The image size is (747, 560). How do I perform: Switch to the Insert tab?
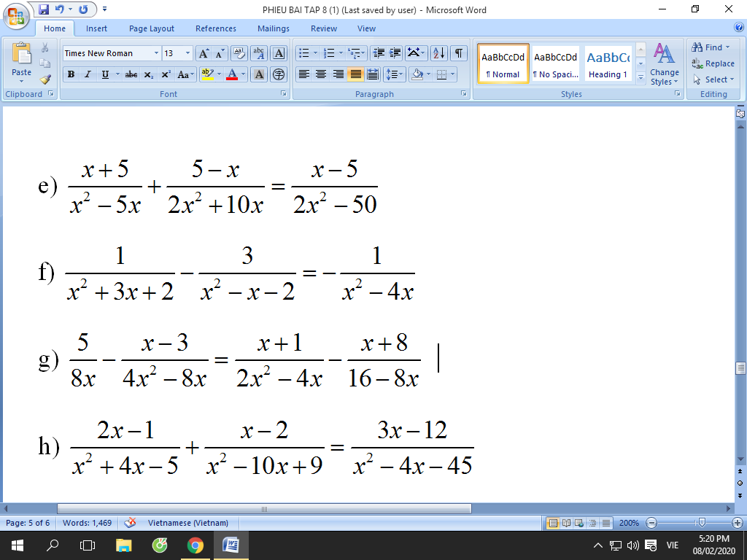96,28
